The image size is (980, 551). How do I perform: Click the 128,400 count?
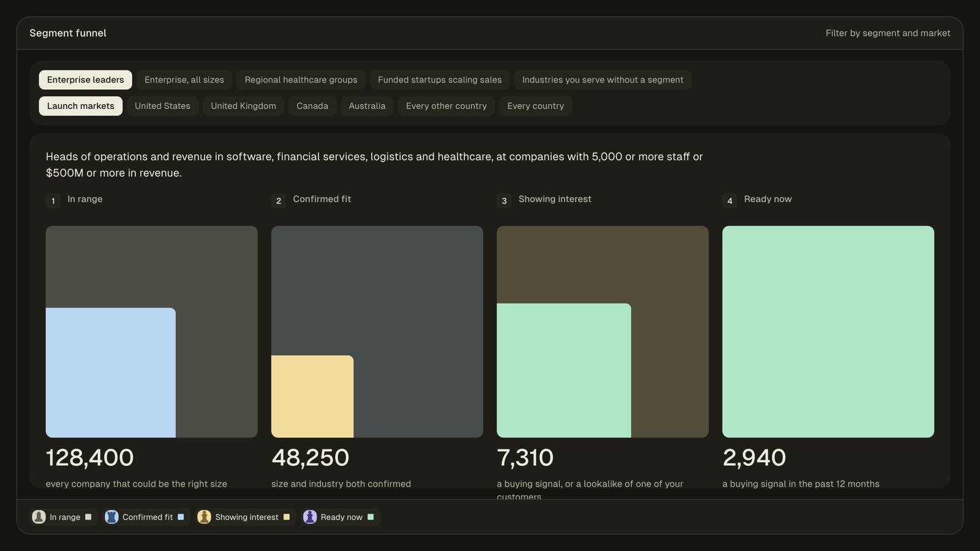point(90,457)
